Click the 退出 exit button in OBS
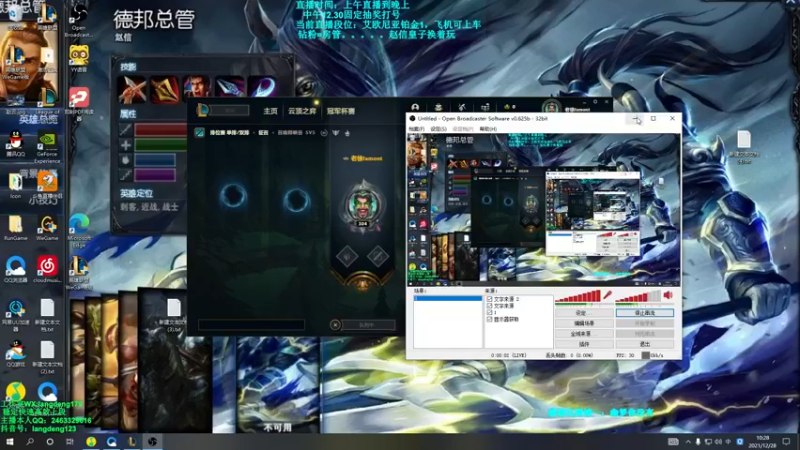The height and width of the screenshot is (450, 800). point(645,344)
